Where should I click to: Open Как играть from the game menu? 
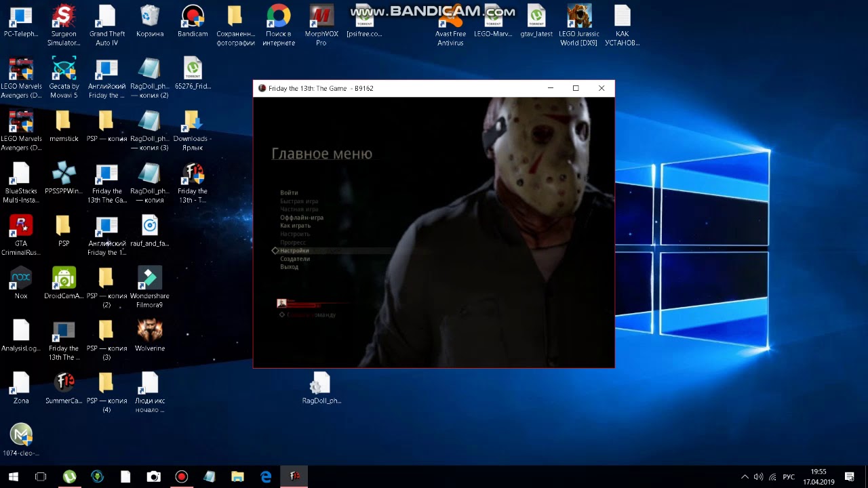click(x=295, y=226)
